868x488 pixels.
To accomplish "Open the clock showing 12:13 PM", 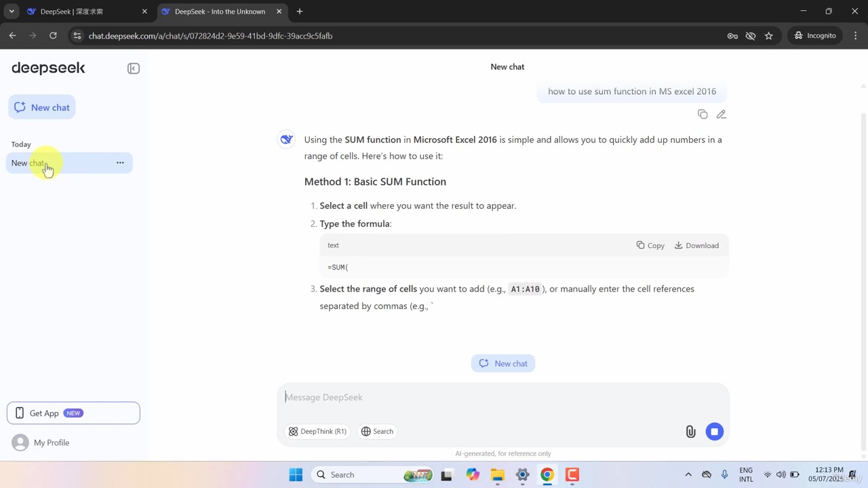I will point(826,474).
